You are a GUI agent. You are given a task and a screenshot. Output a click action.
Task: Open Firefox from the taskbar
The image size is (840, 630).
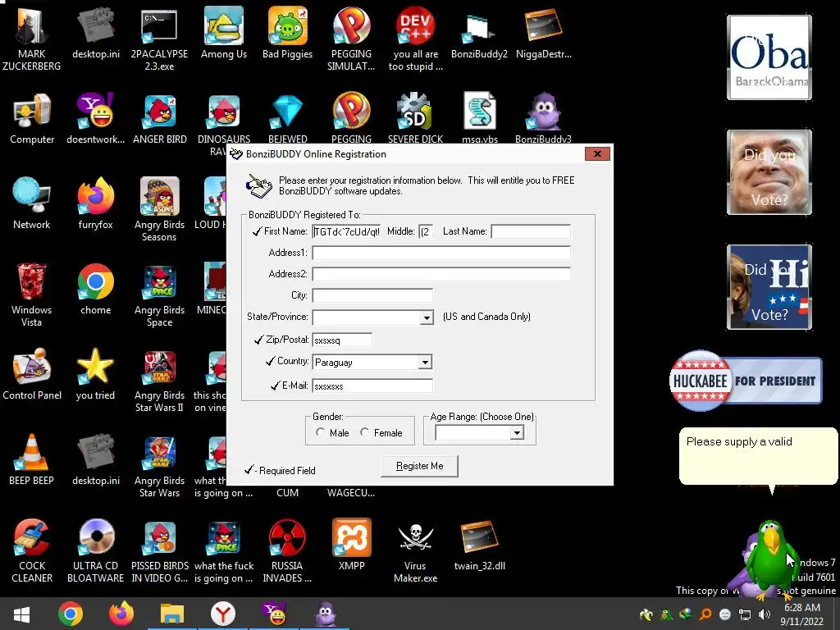(121, 614)
